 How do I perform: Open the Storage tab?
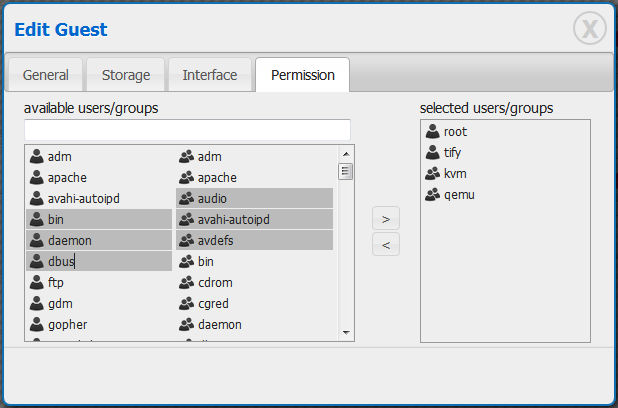click(125, 75)
